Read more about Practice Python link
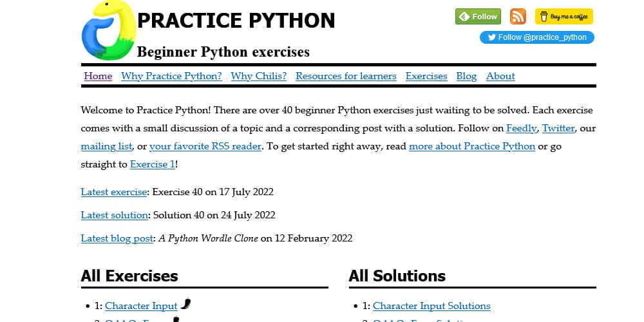 click(x=471, y=146)
